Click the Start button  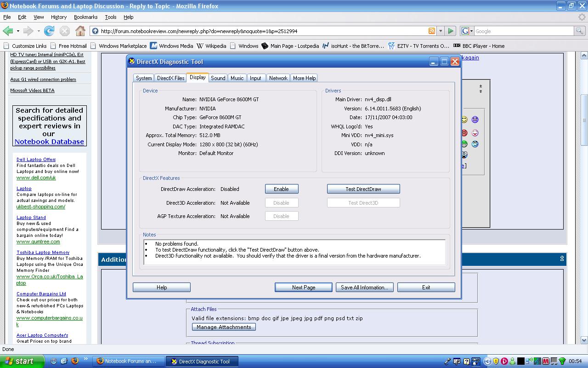tap(22, 361)
